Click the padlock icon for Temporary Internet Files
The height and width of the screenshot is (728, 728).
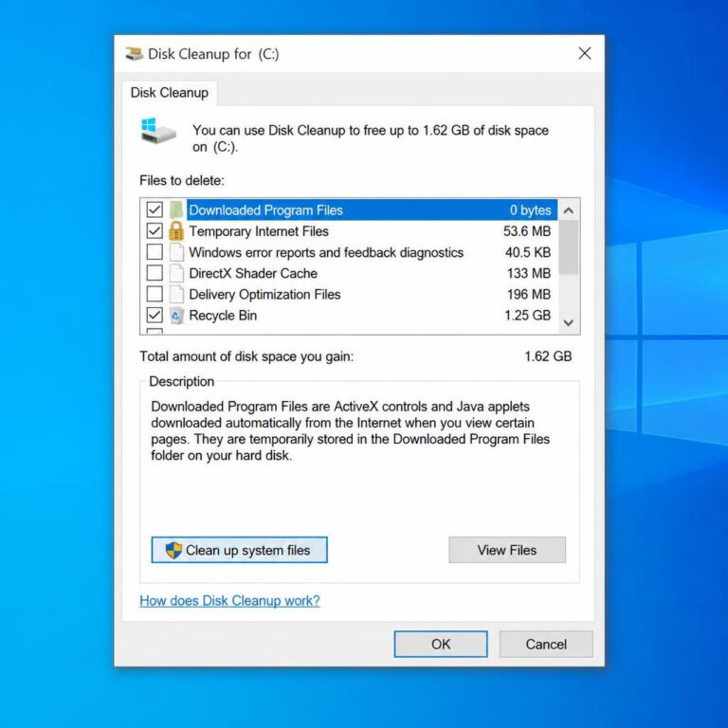tap(176, 230)
